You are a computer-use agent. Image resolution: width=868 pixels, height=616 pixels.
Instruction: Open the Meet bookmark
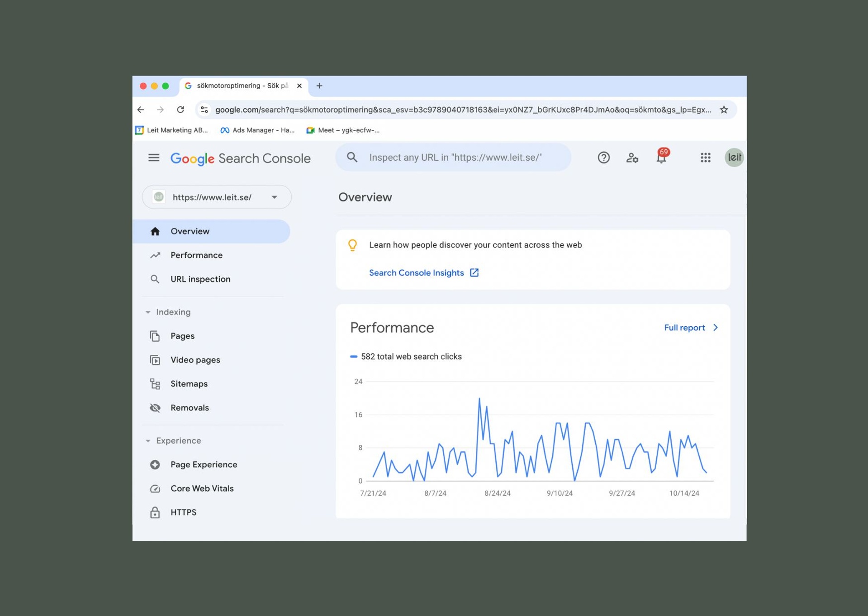[x=343, y=130]
